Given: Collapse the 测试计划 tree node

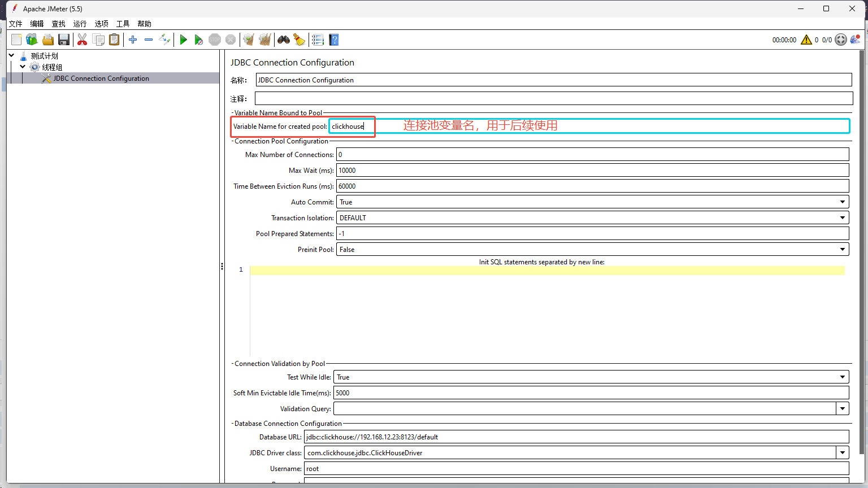Looking at the screenshot, I should coord(11,55).
